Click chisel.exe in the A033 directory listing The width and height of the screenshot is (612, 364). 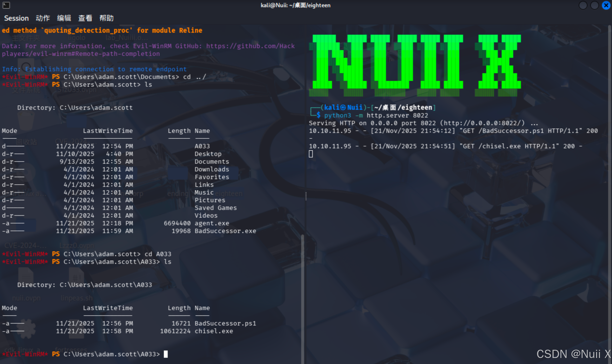(213, 331)
